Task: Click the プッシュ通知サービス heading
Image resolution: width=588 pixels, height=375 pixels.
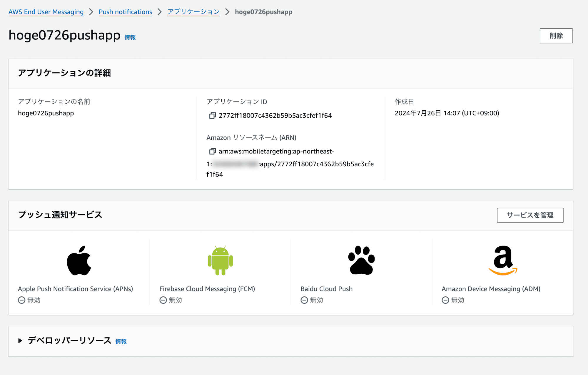Action: coord(60,215)
